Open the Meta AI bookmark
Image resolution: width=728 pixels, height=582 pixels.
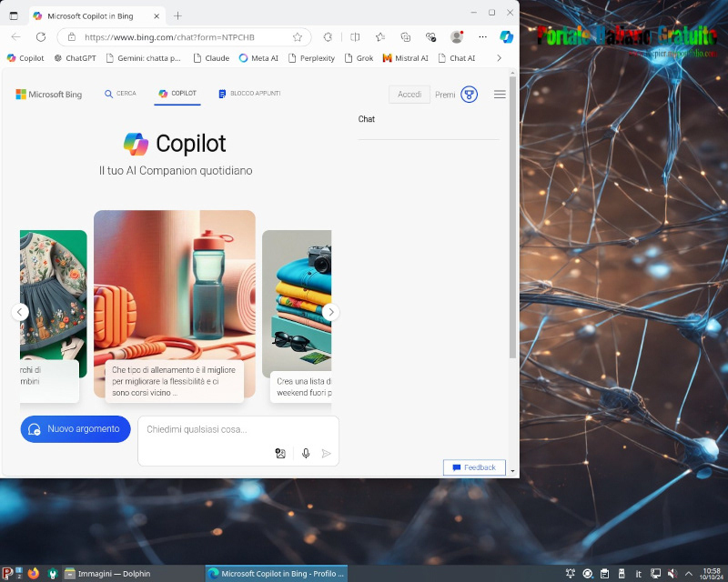[x=258, y=58]
